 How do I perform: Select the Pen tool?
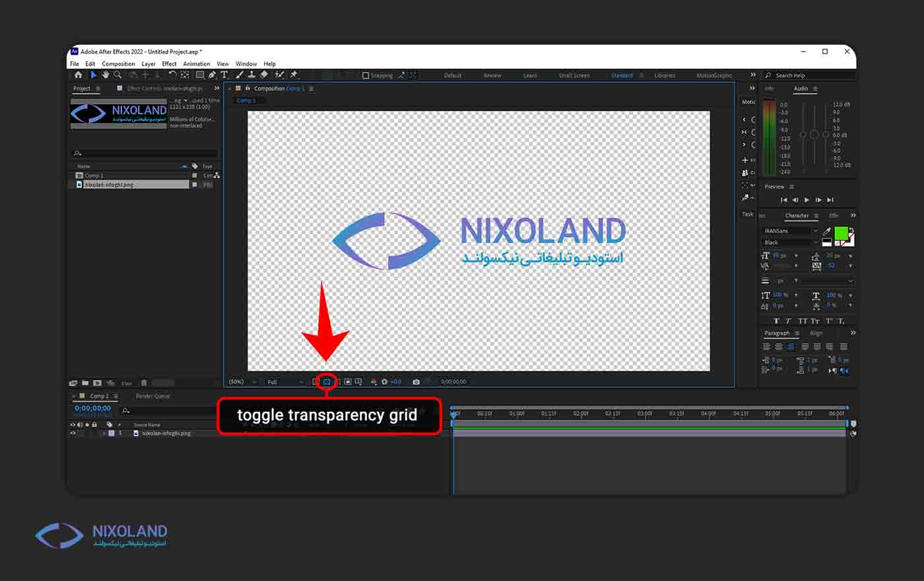(x=212, y=75)
